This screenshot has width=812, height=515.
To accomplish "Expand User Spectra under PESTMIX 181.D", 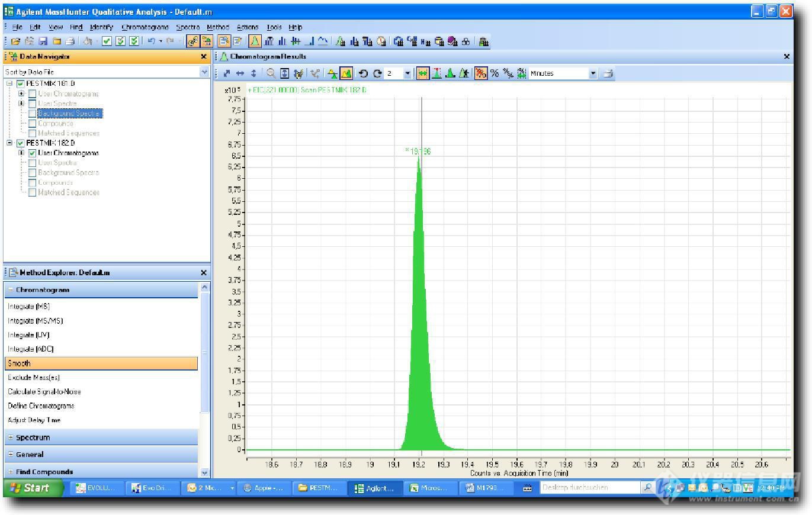I will tap(21, 104).
